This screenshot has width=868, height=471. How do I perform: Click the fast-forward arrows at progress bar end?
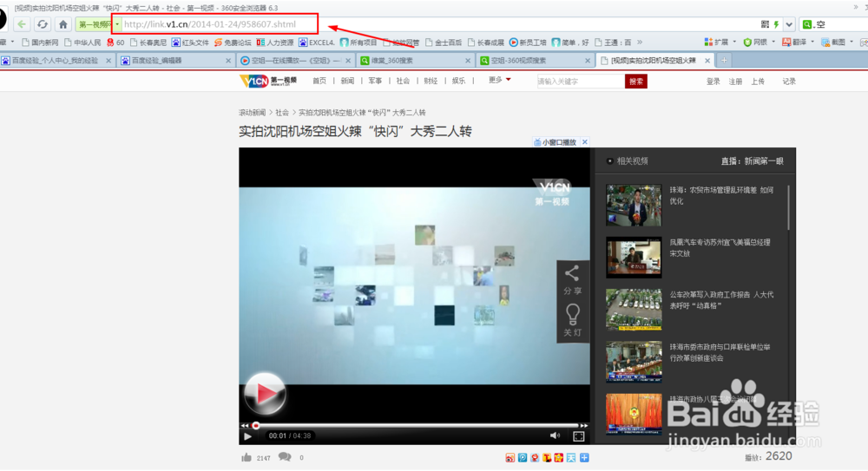point(583,426)
